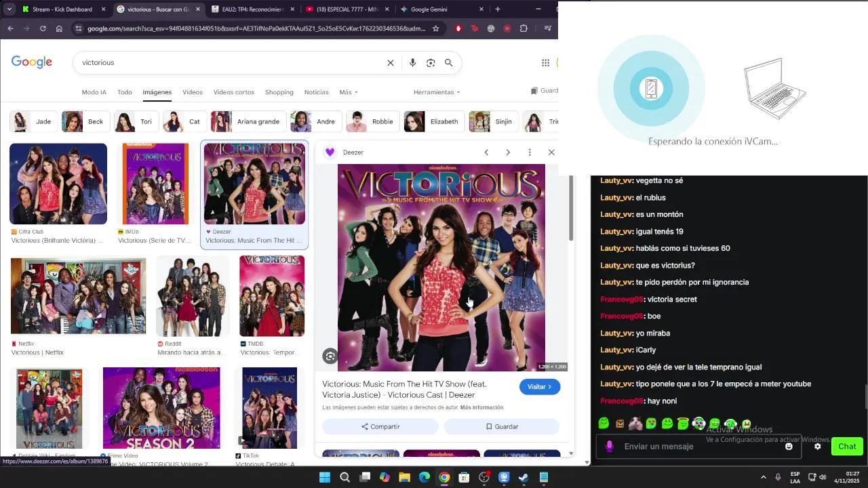The image size is (868, 488).
Task: Start voice search with microphone icon
Action: click(412, 62)
